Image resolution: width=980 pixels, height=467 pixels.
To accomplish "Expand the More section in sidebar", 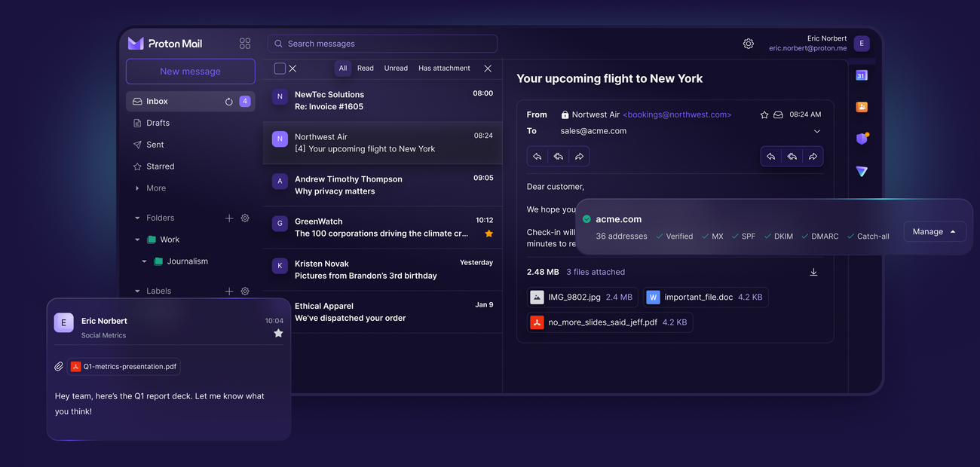I will click(x=155, y=188).
